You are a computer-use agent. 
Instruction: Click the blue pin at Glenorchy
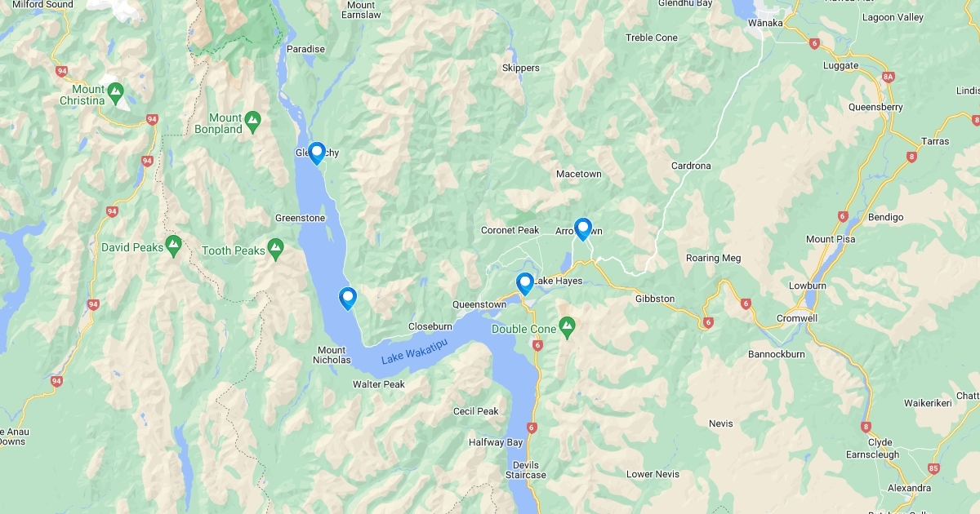(x=317, y=153)
